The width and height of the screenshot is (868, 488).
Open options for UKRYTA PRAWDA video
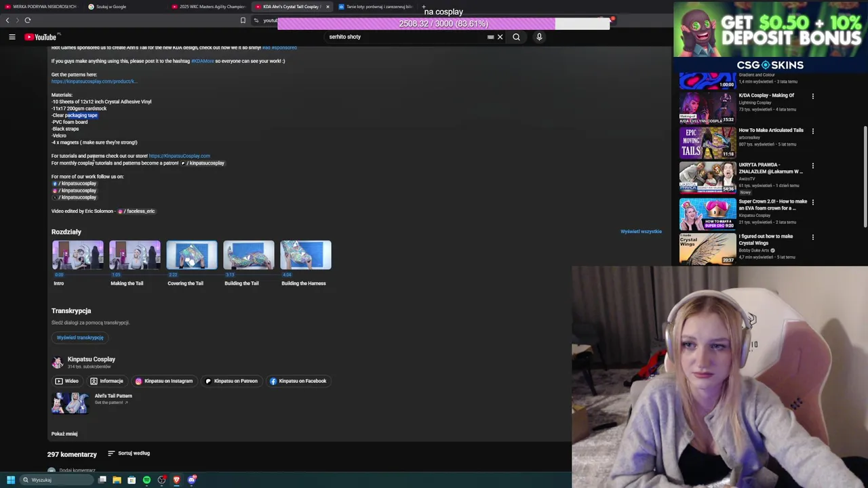[812, 165]
